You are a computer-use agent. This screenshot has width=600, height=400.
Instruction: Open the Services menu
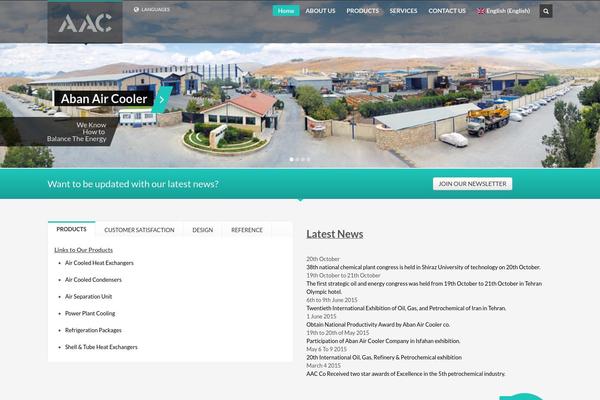pyautogui.click(x=403, y=11)
